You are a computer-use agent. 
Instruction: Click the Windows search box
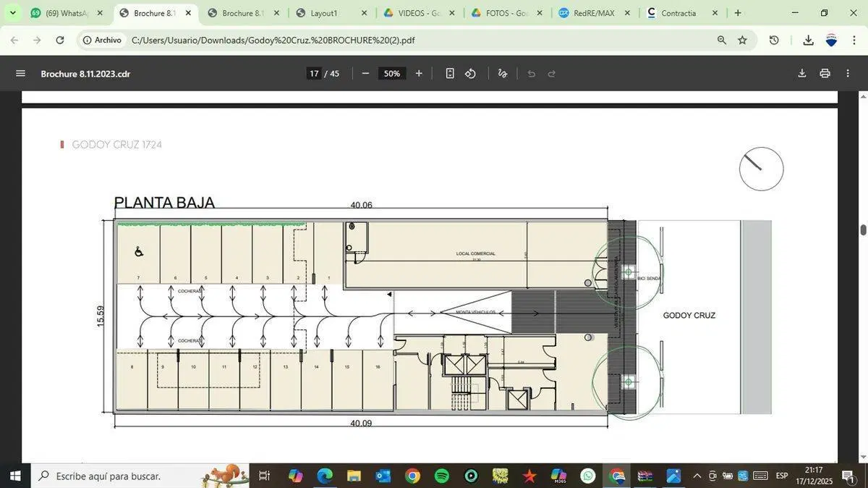click(x=140, y=476)
